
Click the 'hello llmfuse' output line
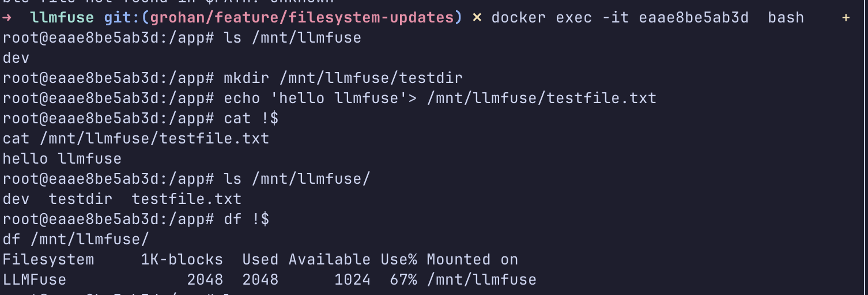click(62, 158)
